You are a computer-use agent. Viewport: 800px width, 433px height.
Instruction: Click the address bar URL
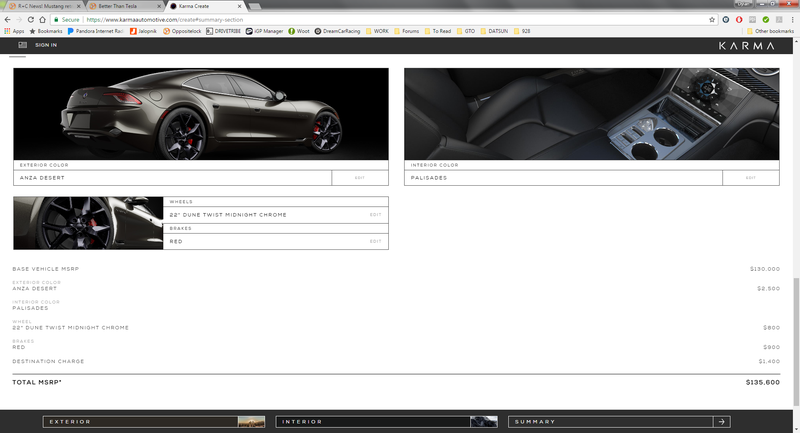point(164,19)
